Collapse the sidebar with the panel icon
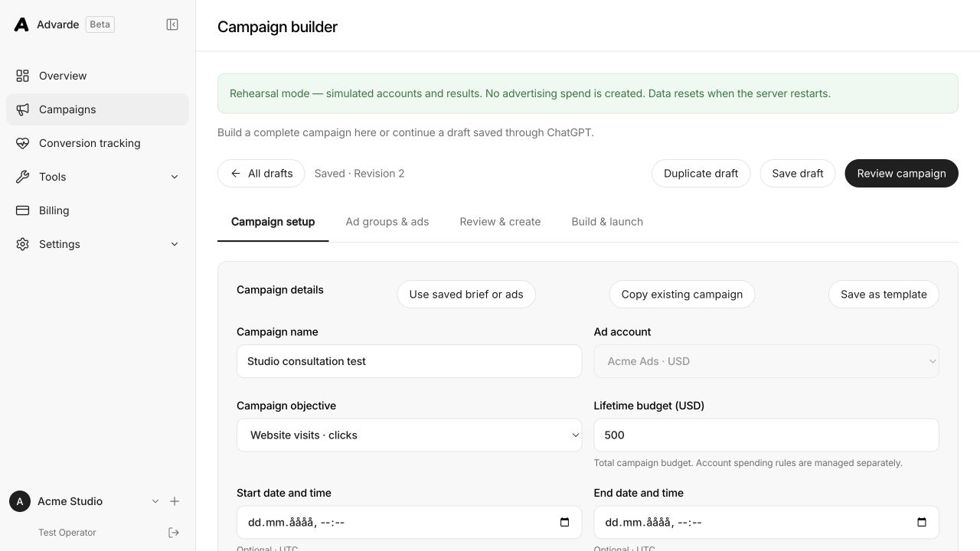 click(172, 24)
